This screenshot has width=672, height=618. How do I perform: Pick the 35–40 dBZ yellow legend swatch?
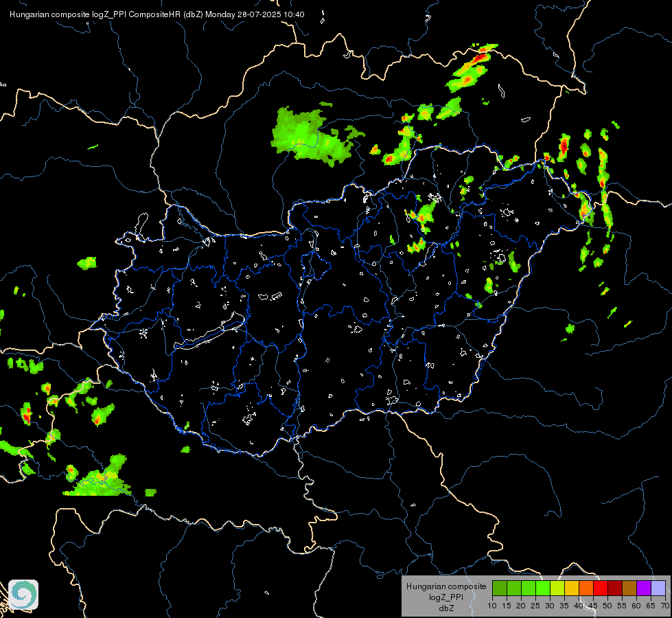pos(572,588)
